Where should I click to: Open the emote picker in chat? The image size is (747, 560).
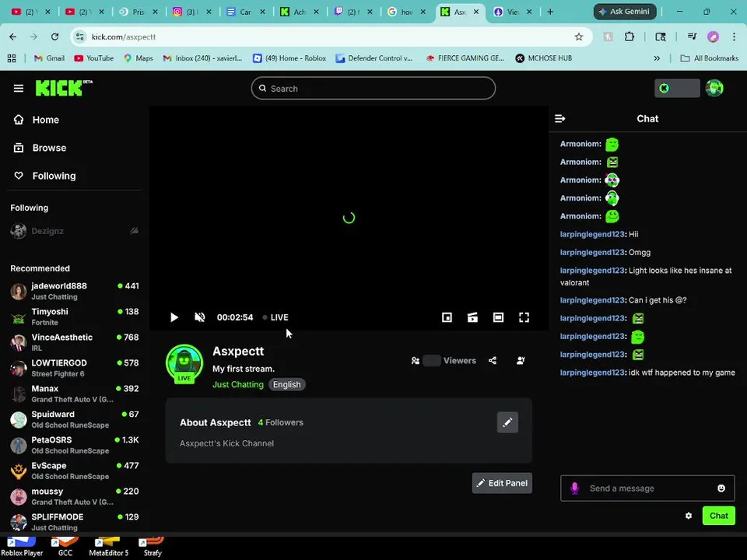pyautogui.click(x=721, y=488)
